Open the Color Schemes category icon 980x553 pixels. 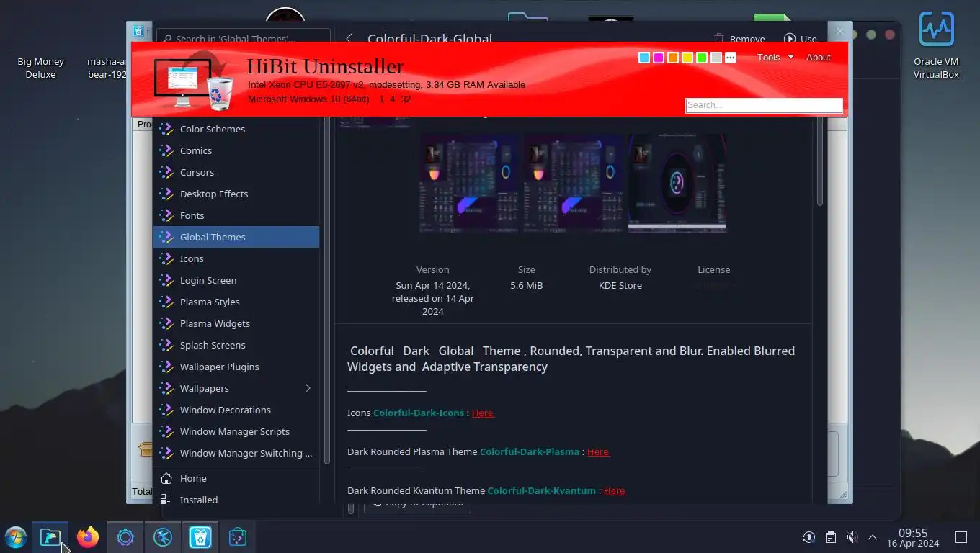coord(166,129)
